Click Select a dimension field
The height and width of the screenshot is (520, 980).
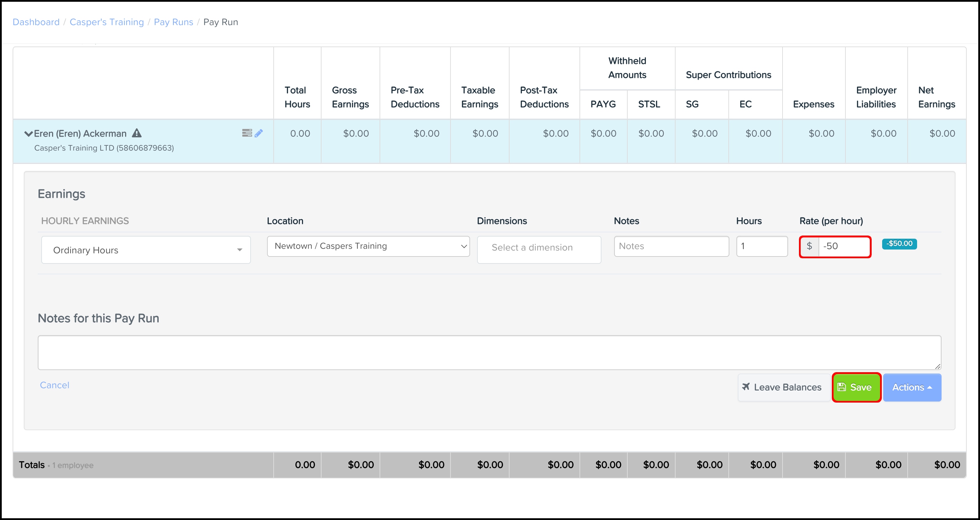pyautogui.click(x=539, y=248)
